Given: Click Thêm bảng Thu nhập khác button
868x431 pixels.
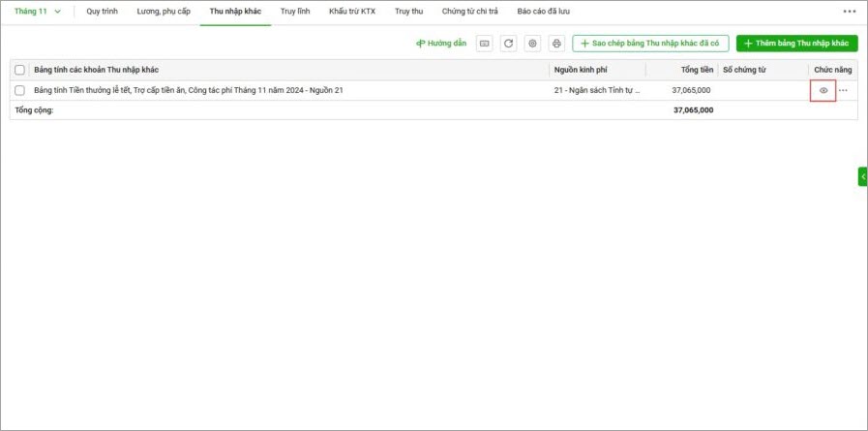Looking at the screenshot, I should [x=796, y=44].
